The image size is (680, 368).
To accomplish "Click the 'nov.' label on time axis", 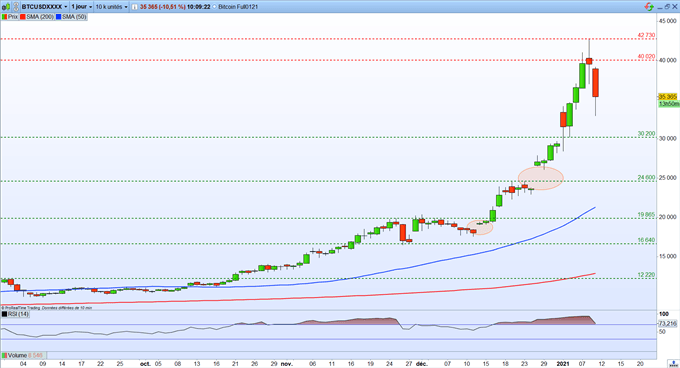I will 286,364.
